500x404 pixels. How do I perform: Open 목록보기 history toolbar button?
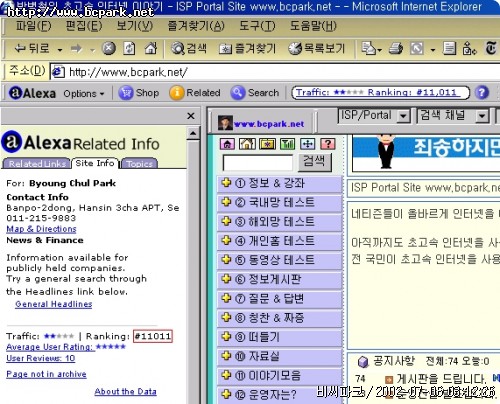tap(316, 49)
